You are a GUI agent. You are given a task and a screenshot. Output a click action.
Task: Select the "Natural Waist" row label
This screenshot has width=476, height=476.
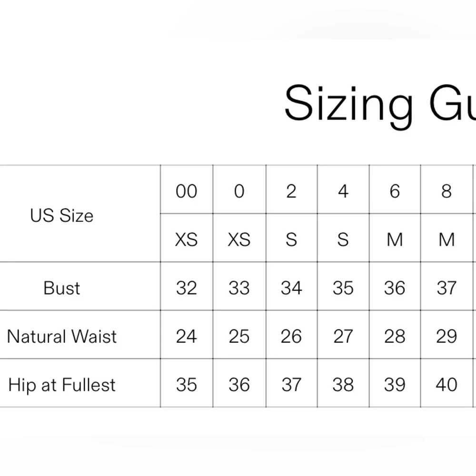coord(62,337)
